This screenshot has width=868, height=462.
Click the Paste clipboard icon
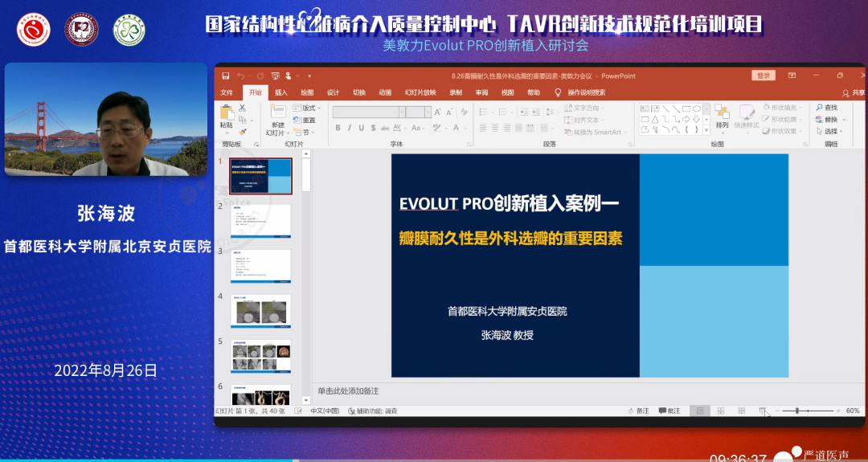(227, 112)
